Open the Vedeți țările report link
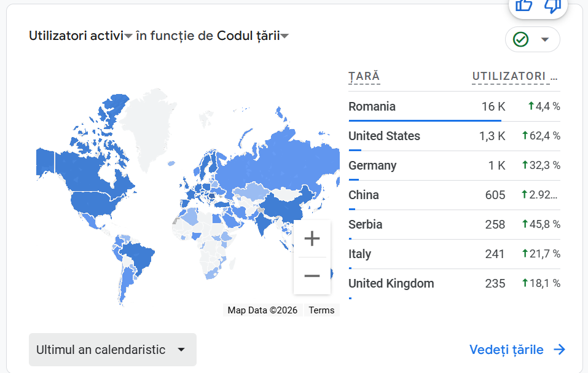 click(x=506, y=350)
